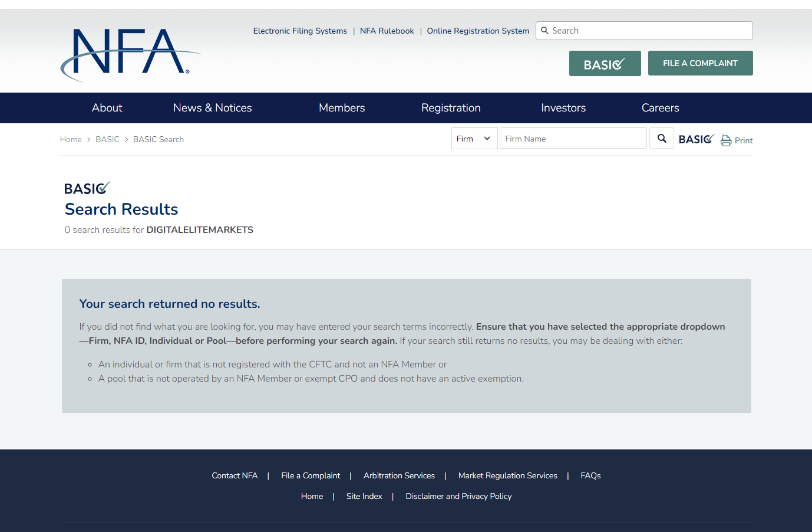Image resolution: width=812 pixels, height=532 pixels.
Task: Click the NFA logo in the header
Action: 130,55
